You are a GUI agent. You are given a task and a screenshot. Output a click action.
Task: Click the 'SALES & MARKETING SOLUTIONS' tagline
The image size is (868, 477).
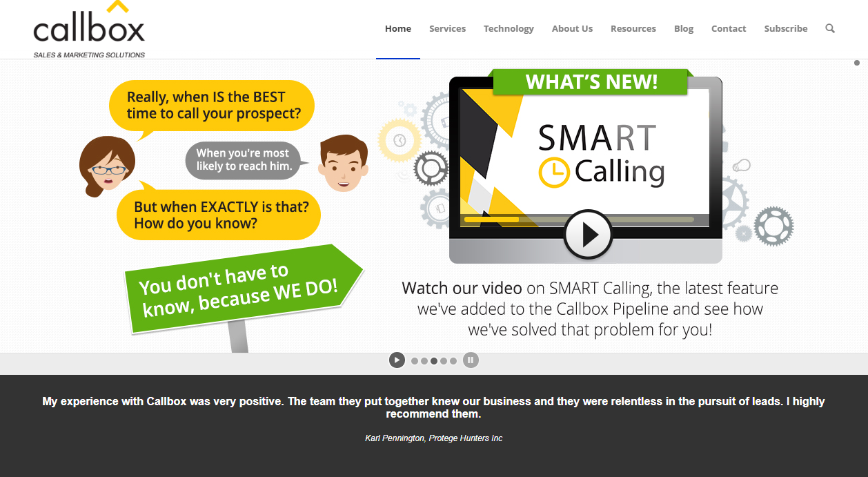click(89, 55)
